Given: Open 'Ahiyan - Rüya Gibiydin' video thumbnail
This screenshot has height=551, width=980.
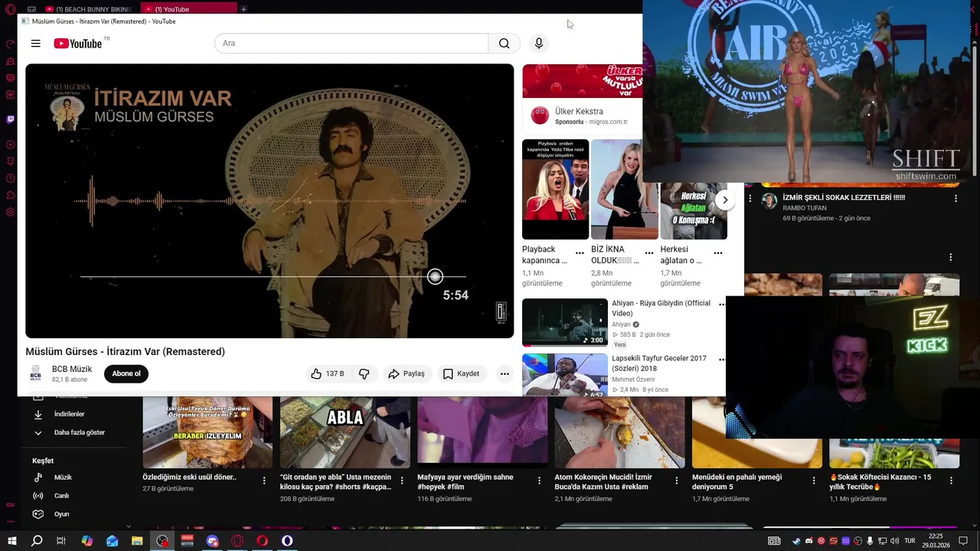Looking at the screenshot, I should 565,322.
